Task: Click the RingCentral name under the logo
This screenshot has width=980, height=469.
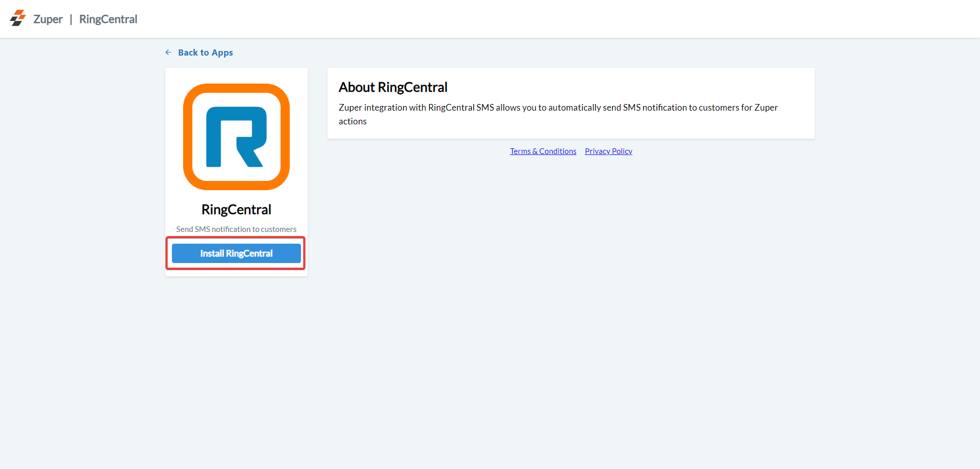Action: tap(236, 210)
